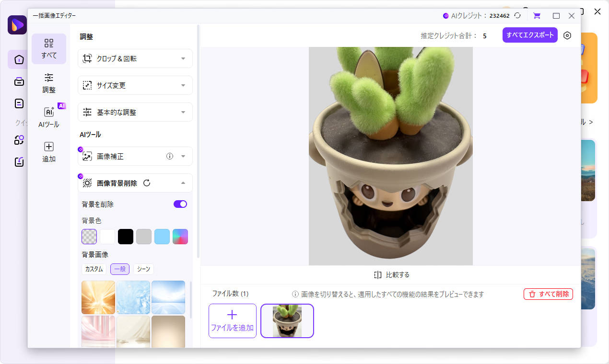This screenshot has height=364, width=609.
Task: Click the settings panel vertical scrollbar
Action: click(198, 142)
